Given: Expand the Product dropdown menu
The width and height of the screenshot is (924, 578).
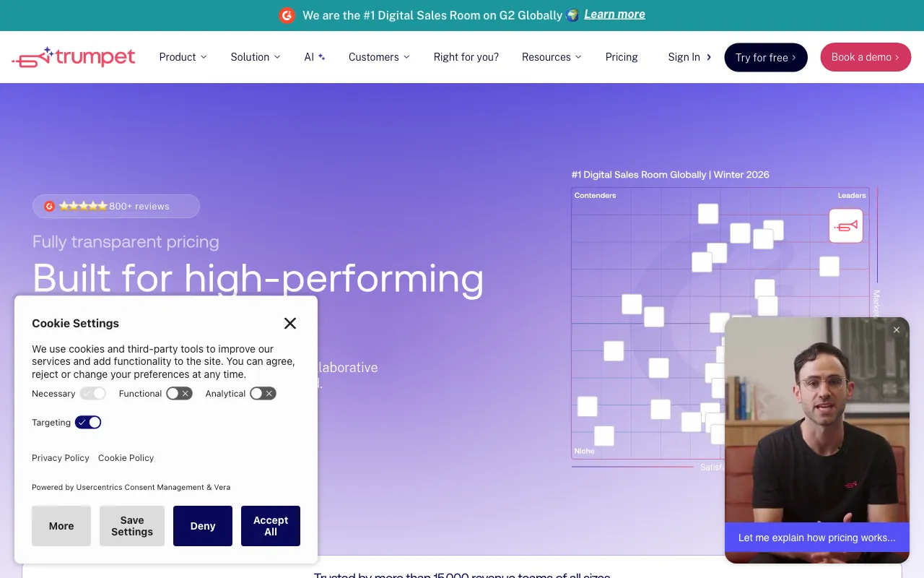Looking at the screenshot, I should 183,57.
